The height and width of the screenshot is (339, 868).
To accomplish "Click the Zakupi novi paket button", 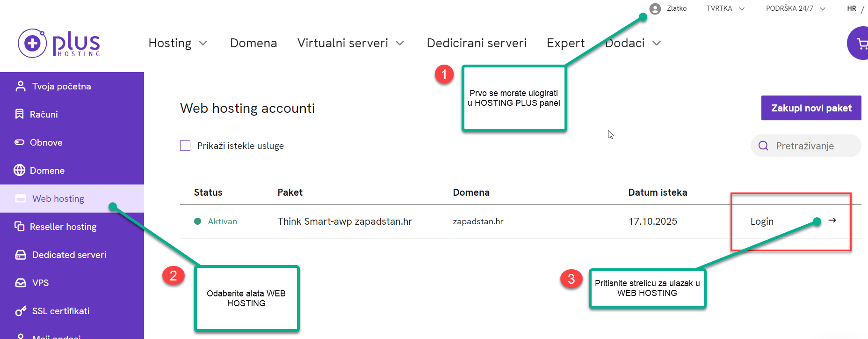I will 811,108.
